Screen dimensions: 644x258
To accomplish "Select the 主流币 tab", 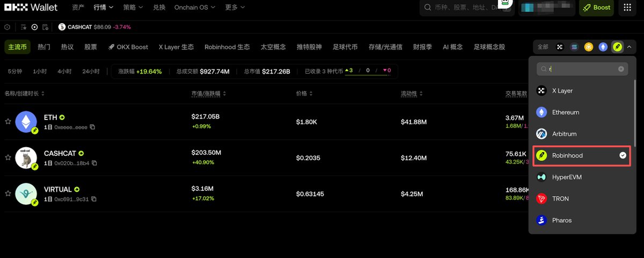I will [18, 47].
